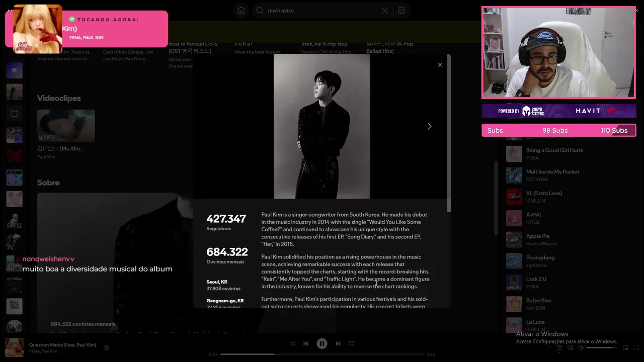The height and width of the screenshot is (362, 644).
Task: Toggle the green queue icon
Action: pos(559,347)
